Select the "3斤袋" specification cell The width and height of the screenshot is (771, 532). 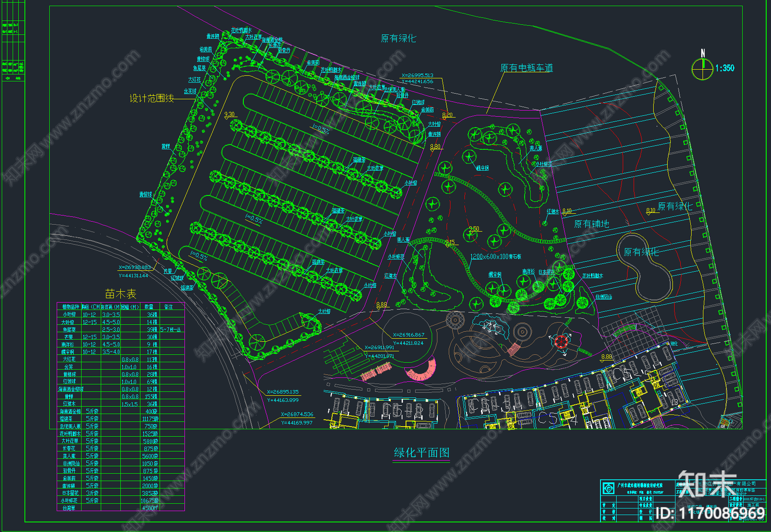tap(92, 493)
